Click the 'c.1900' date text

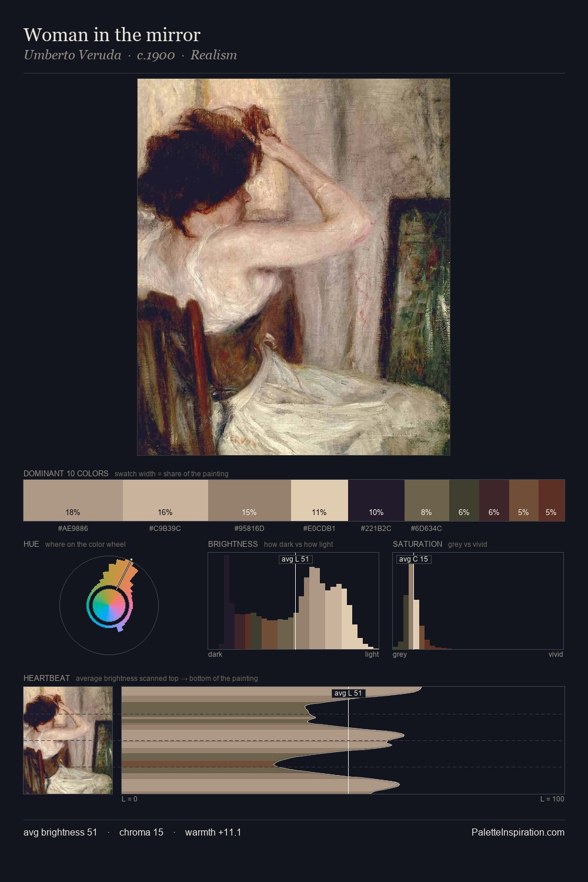tap(156, 55)
